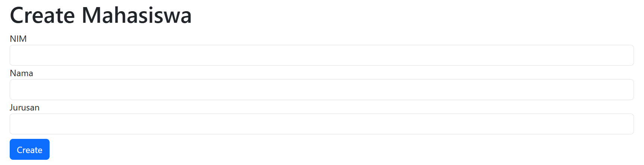Viewport: 644px width, 165px height.
Task: Select the Jurusan input field
Action: pyautogui.click(x=321, y=124)
